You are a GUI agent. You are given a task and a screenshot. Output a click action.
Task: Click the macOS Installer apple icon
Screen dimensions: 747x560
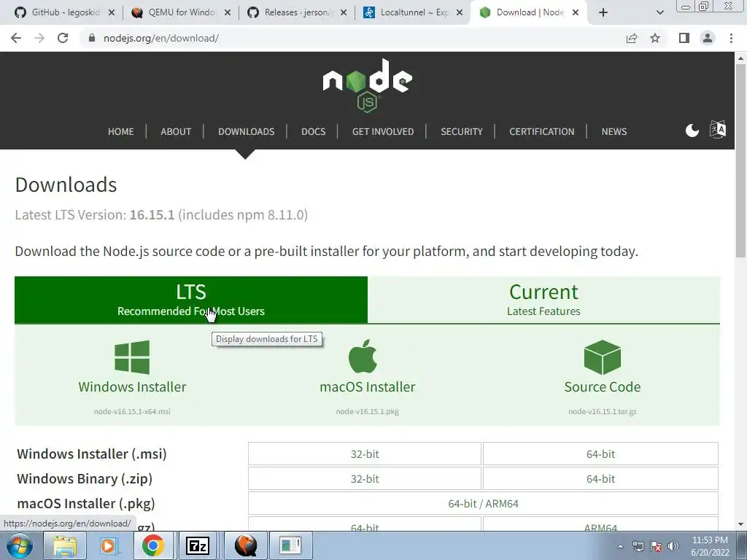point(363,356)
